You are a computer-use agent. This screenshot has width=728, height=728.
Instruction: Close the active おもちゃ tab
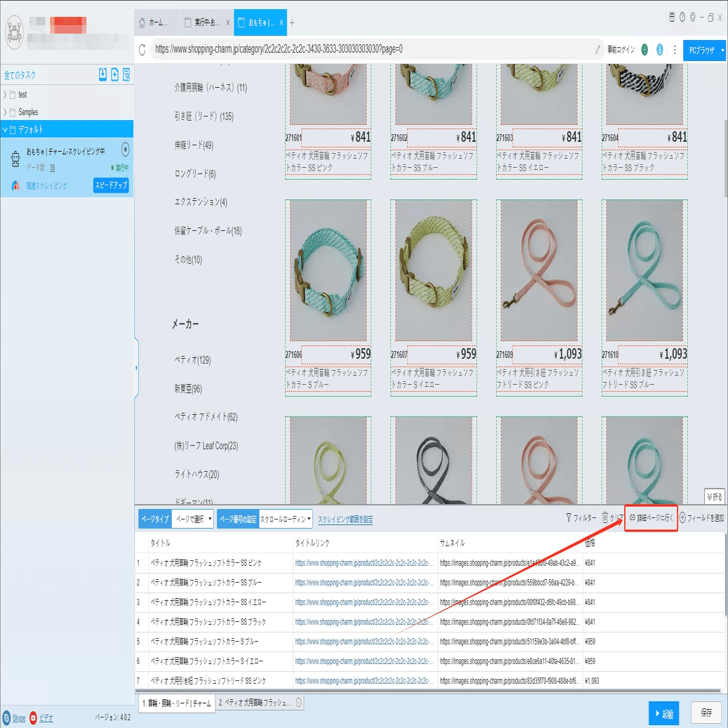[x=281, y=22]
